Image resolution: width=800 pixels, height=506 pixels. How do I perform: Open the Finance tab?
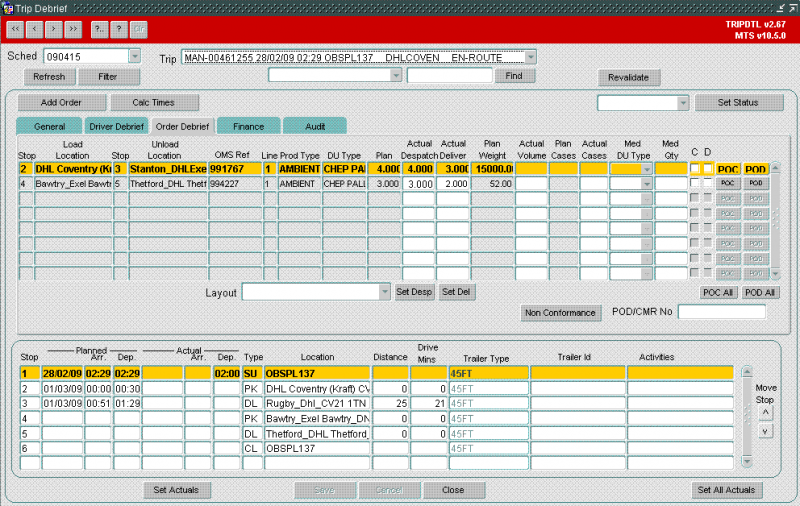(248, 126)
